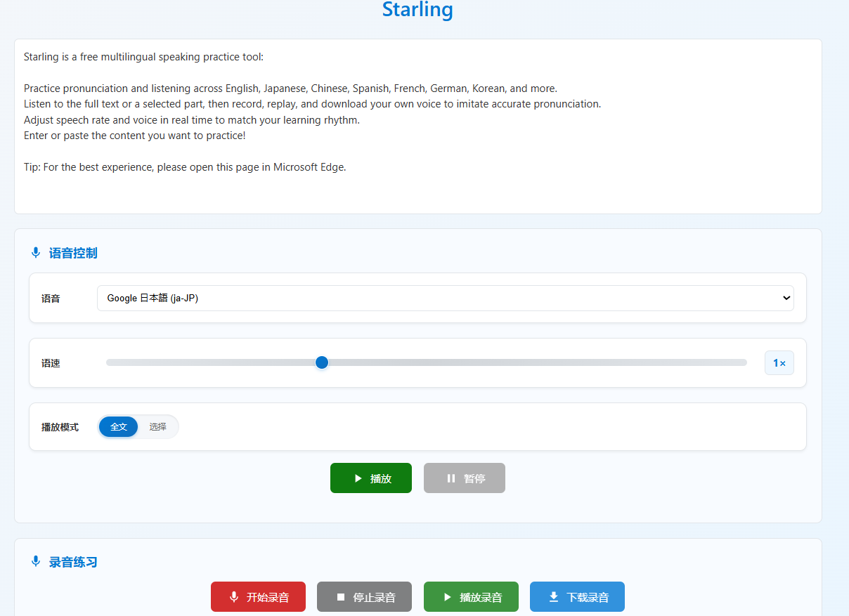Click the play triangle icon in 播放 button
This screenshot has height=616, width=849.
(358, 478)
